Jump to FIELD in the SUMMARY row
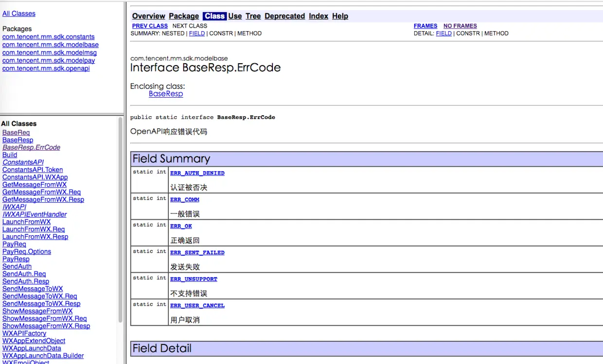Viewport: 603px width, 364px height. [x=197, y=34]
